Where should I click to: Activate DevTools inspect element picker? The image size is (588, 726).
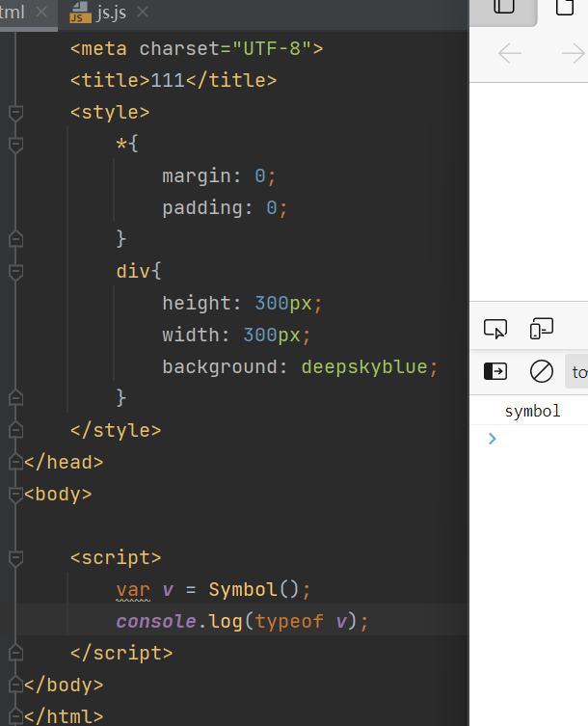pyautogui.click(x=495, y=329)
